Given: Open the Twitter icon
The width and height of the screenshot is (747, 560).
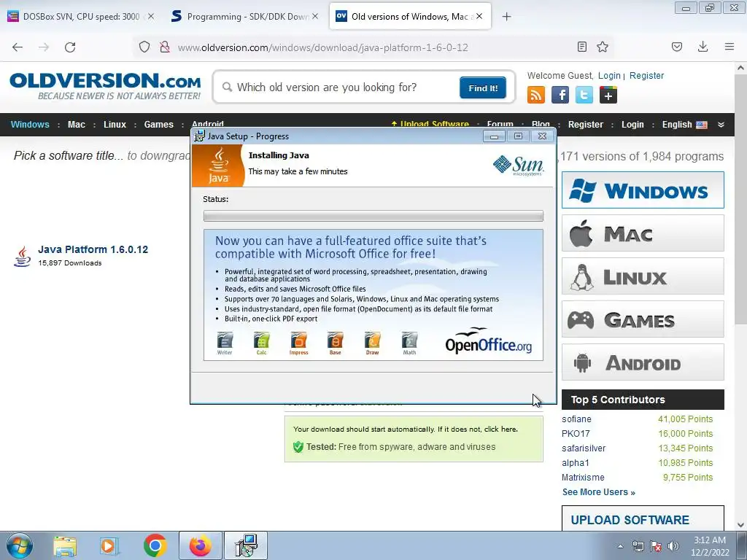Looking at the screenshot, I should click(x=584, y=95).
